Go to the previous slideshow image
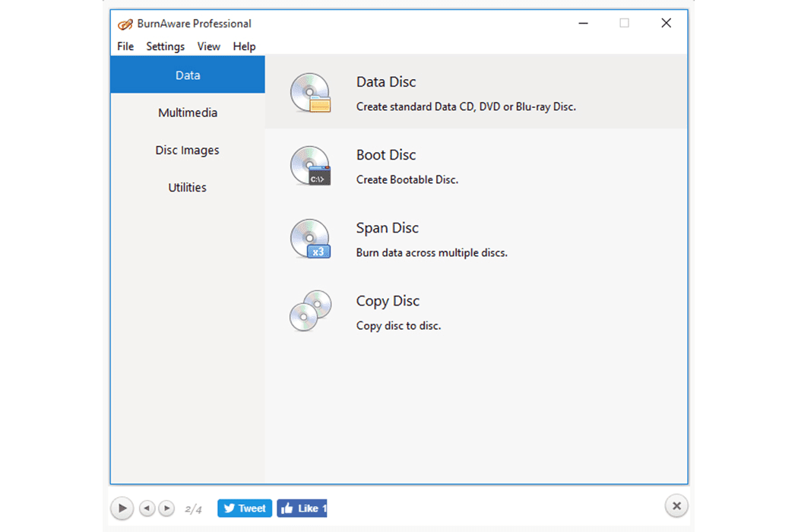This screenshot has height=532, width=798. 147,508
